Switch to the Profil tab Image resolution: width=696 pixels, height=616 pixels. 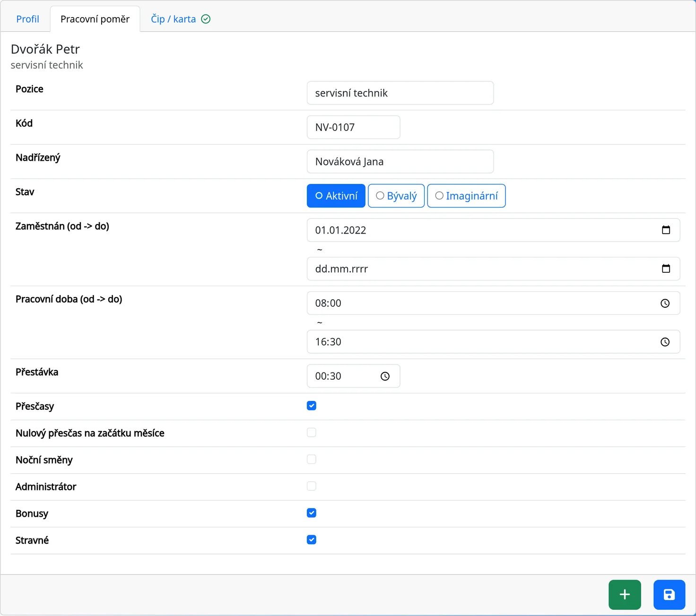tap(27, 19)
